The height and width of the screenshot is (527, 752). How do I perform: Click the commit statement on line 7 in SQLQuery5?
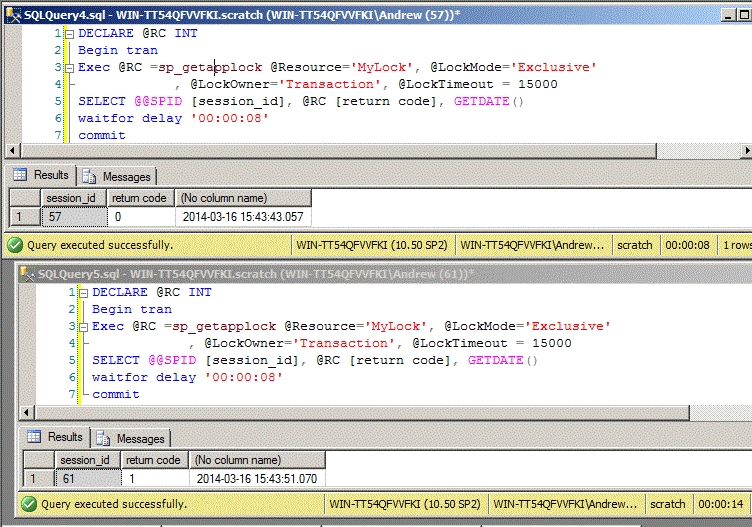[x=116, y=394]
